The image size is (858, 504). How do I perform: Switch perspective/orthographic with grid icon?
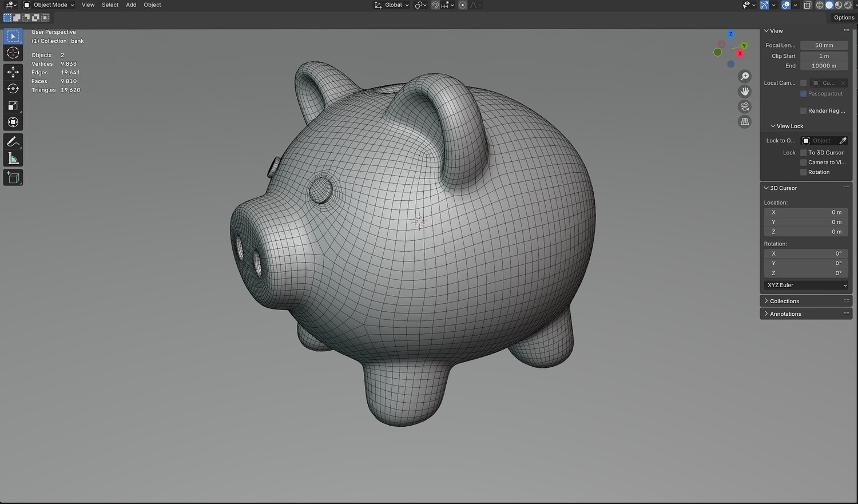coord(745,121)
